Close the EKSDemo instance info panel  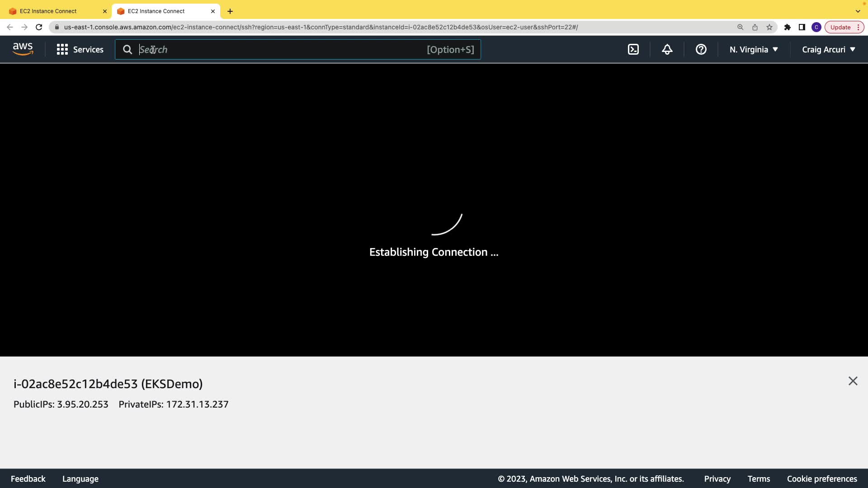pyautogui.click(x=853, y=381)
